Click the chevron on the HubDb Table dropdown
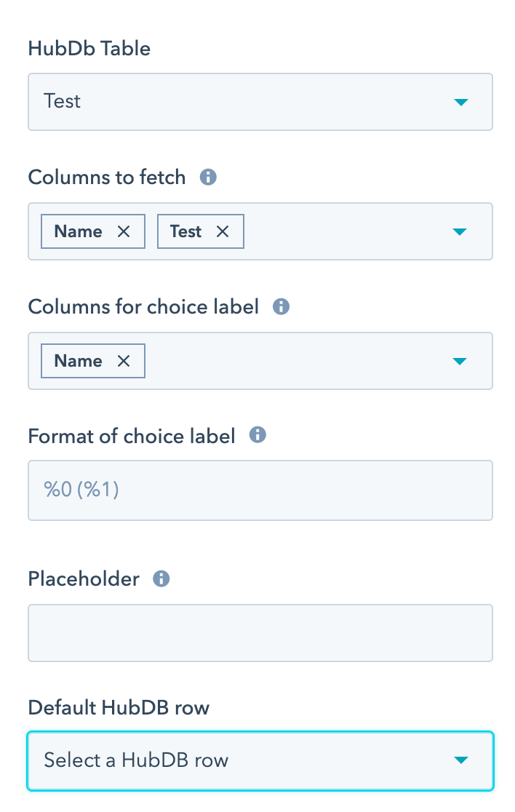The height and width of the screenshot is (812, 515). [x=461, y=102]
